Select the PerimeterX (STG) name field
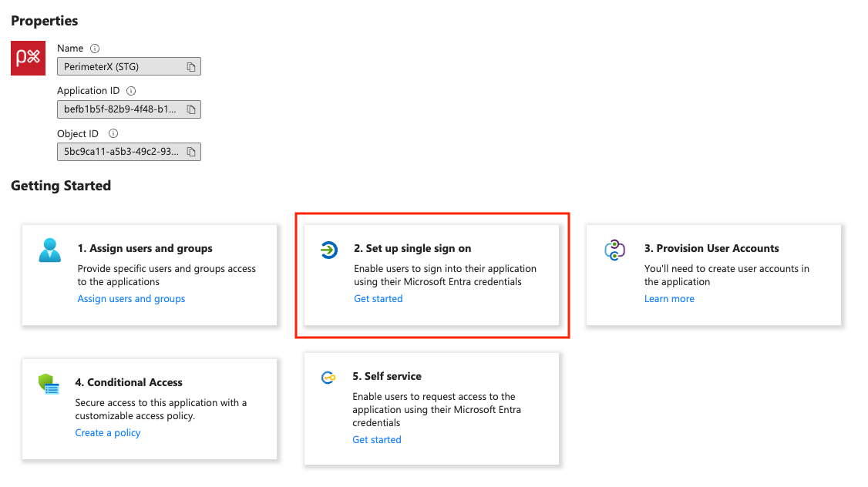The height and width of the screenshot is (487, 868). click(x=119, y=67)
